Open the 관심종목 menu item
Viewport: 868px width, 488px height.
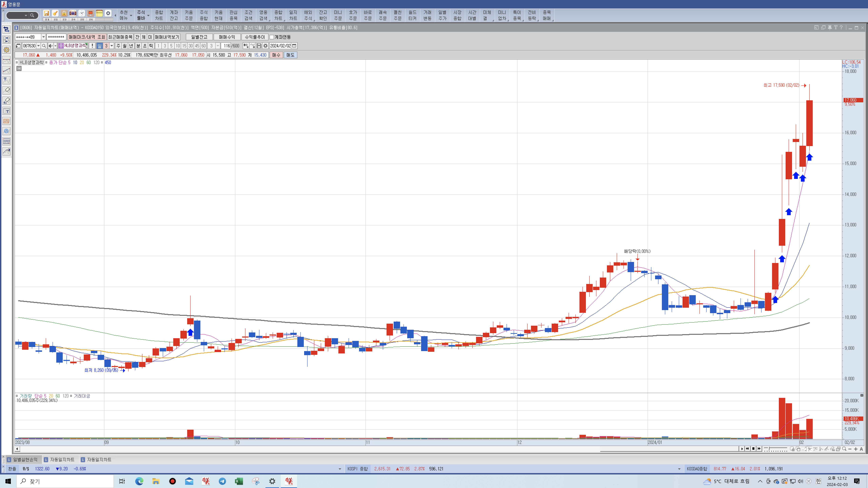pyautogui.click(x=233, y=15)
